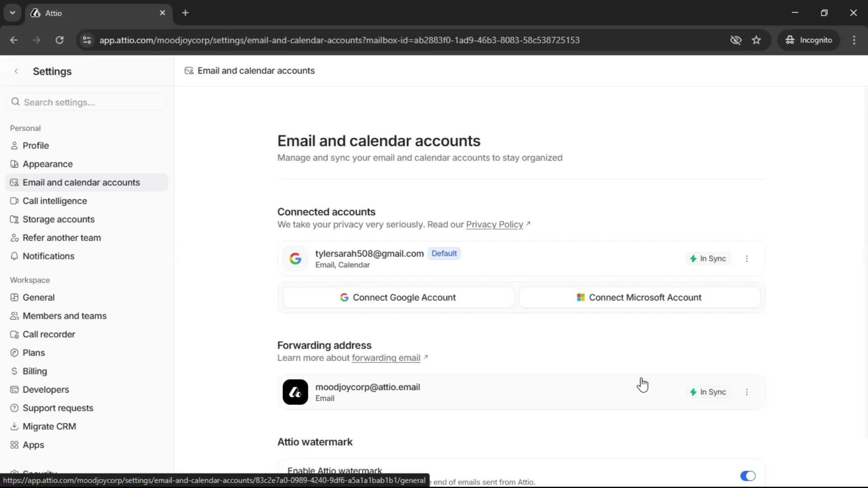Open options menu for tylersarah508@gmail.com account

(746, 258)
